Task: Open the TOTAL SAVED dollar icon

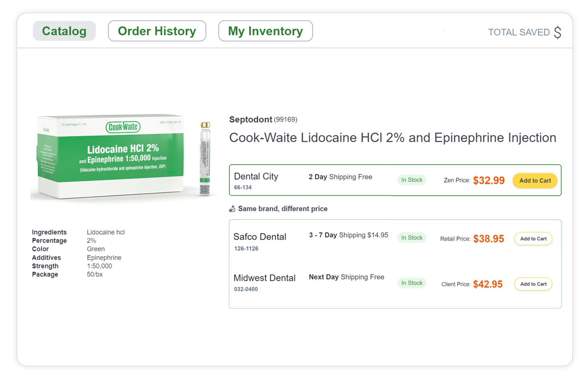Action: tap(558, 32)
